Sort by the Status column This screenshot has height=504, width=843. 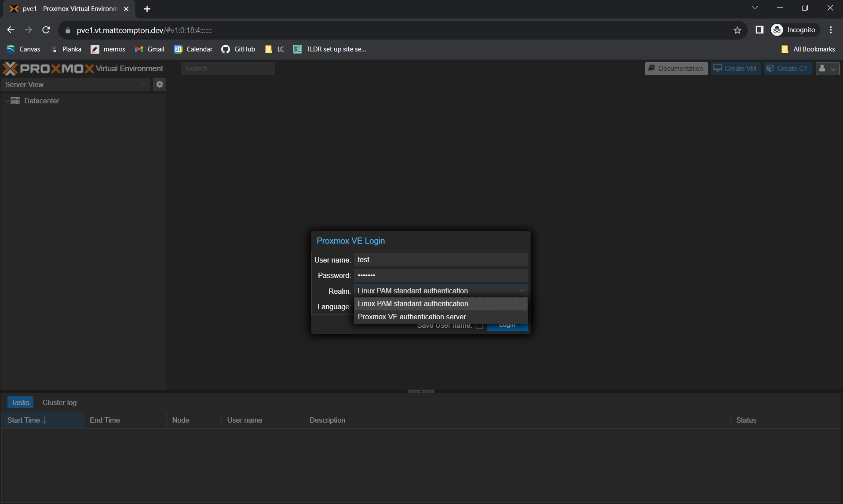785,420
